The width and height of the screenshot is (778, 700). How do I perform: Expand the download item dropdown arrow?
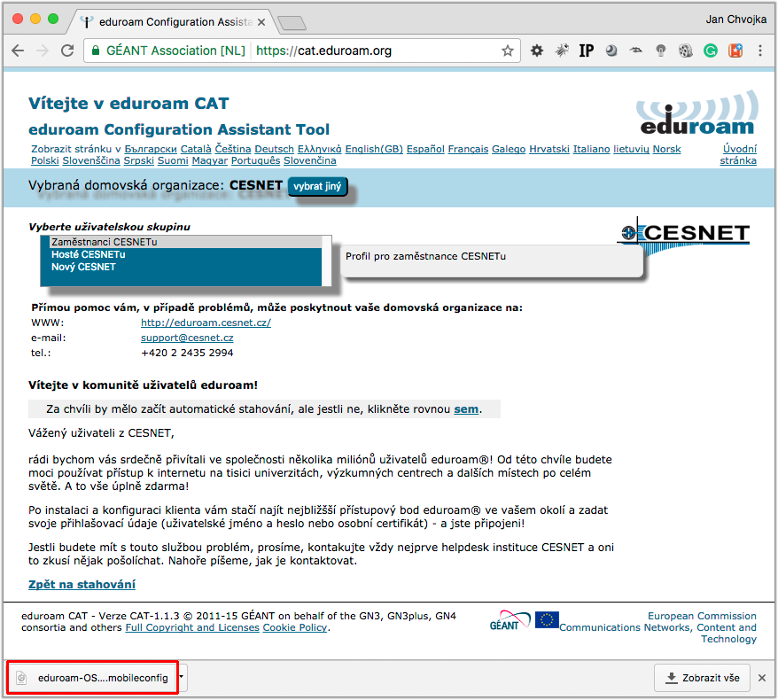(x=181, y=677)
